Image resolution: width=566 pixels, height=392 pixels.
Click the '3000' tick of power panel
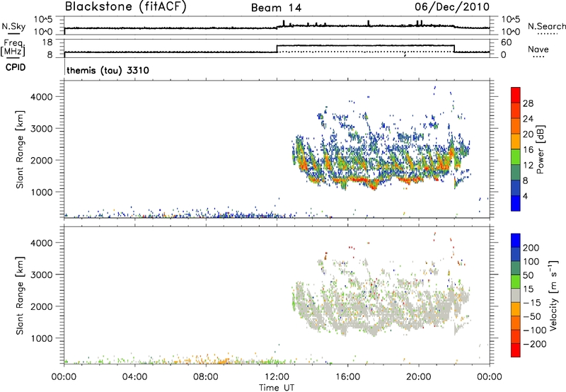click(41, 129)
